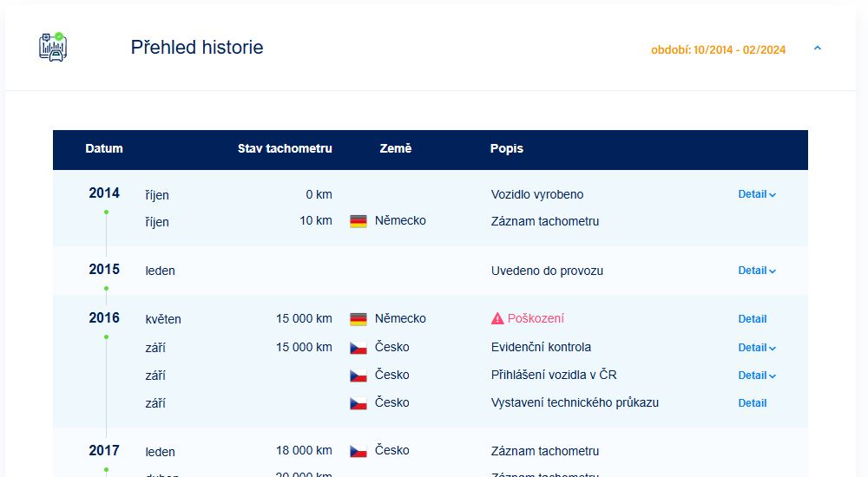This screenshot has height=477, width=868.
Task: Click the Přihlášení vozidla v ČR description
Action: pos(554,375)
